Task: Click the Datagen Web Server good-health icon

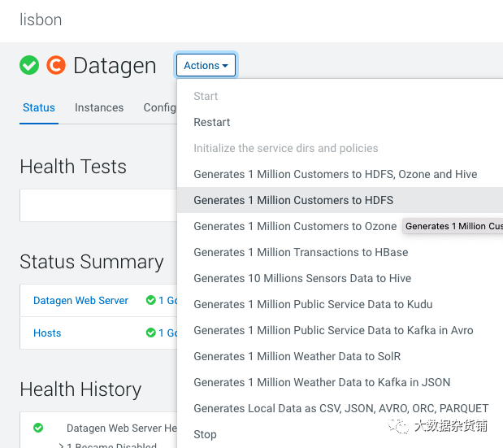Action: click(x=151, y=300)
